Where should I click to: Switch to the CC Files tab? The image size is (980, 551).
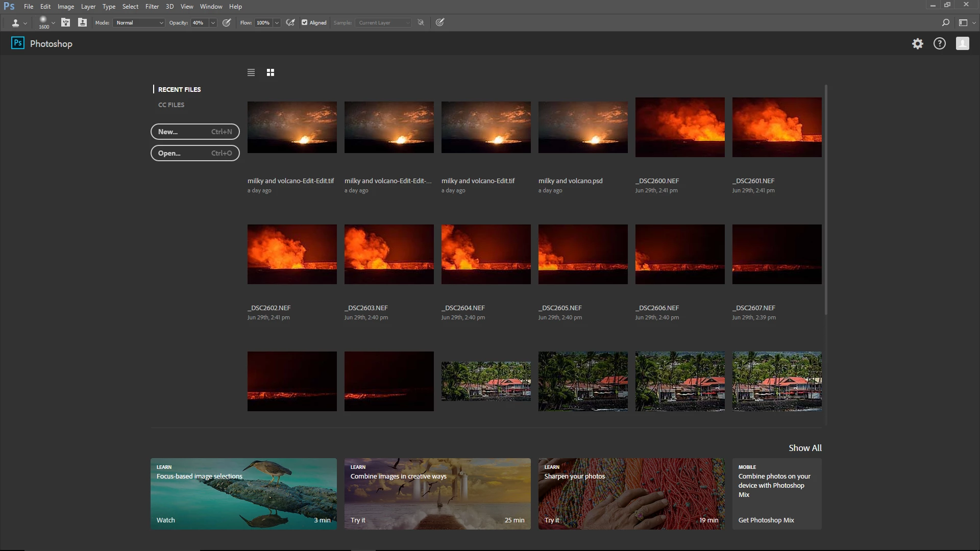click(171, 105)
